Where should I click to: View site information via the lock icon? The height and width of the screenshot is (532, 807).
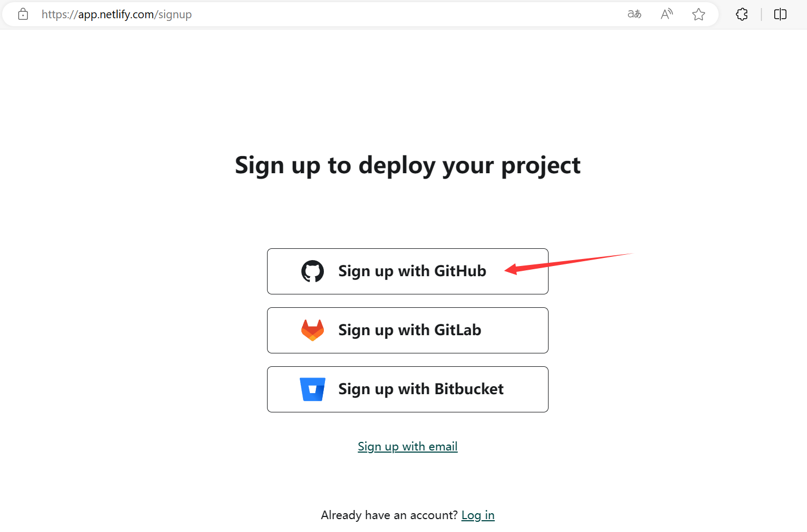point(23,14)
